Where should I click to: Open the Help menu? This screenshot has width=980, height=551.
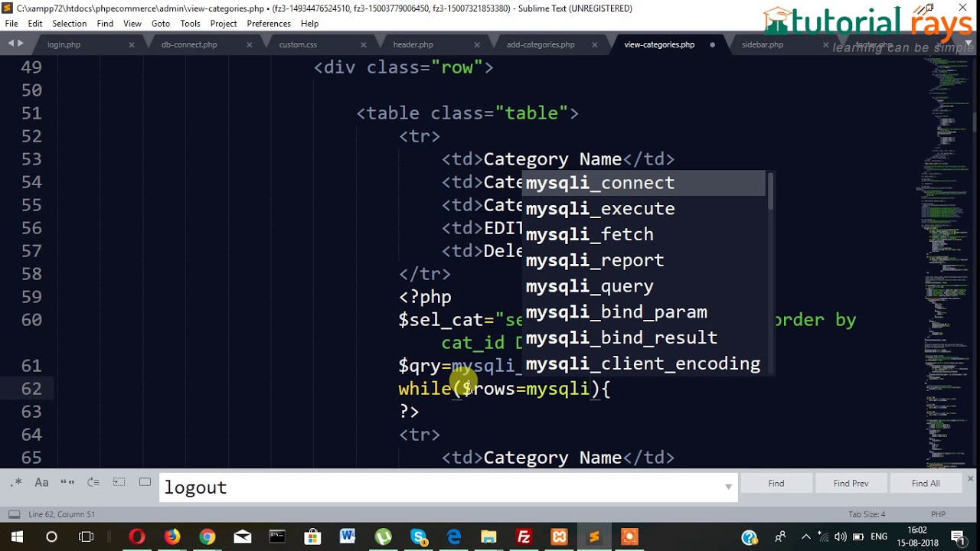[x=309, y=24]
